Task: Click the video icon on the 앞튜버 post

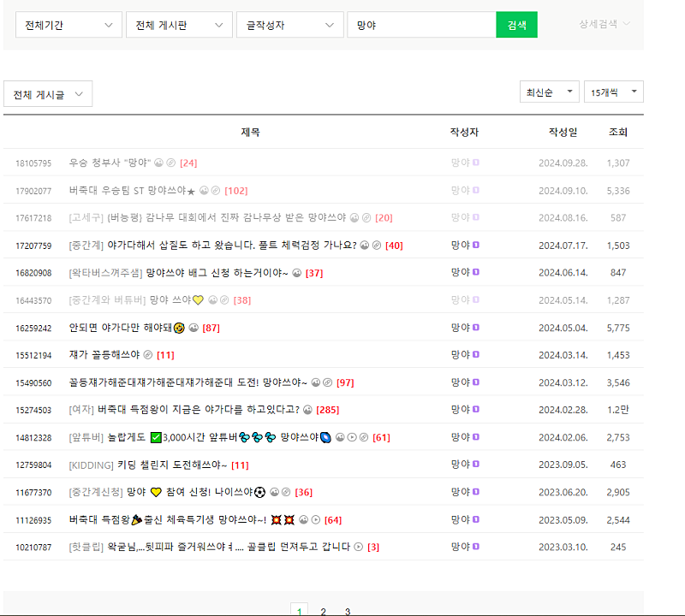Action: click(x=352, y=437)
